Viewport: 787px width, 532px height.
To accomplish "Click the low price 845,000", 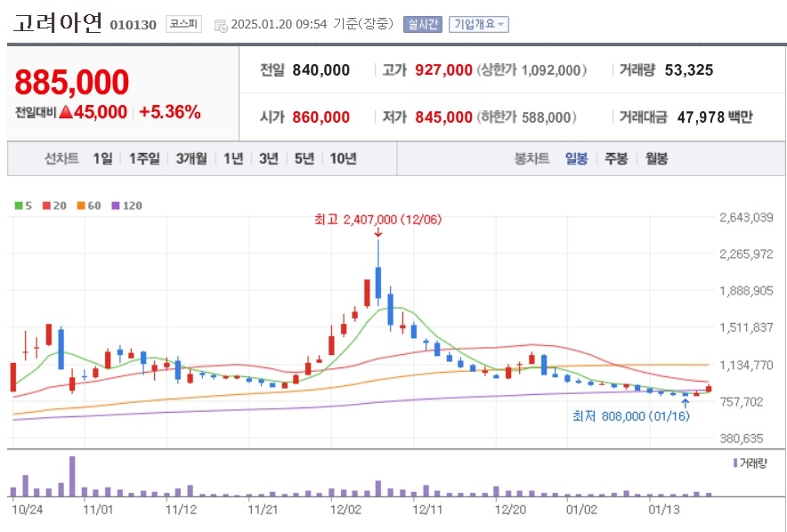I will [x=443, y=117].
